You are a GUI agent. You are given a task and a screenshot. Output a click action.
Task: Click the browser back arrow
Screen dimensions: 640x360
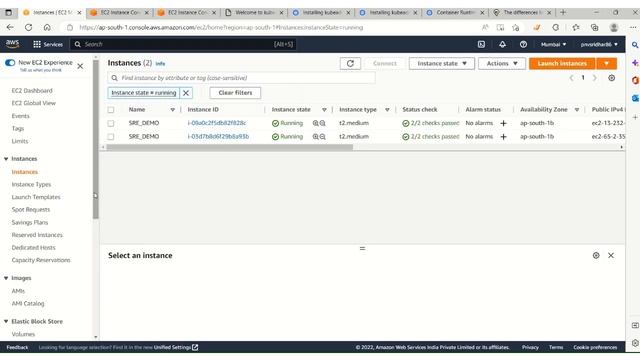10,27
